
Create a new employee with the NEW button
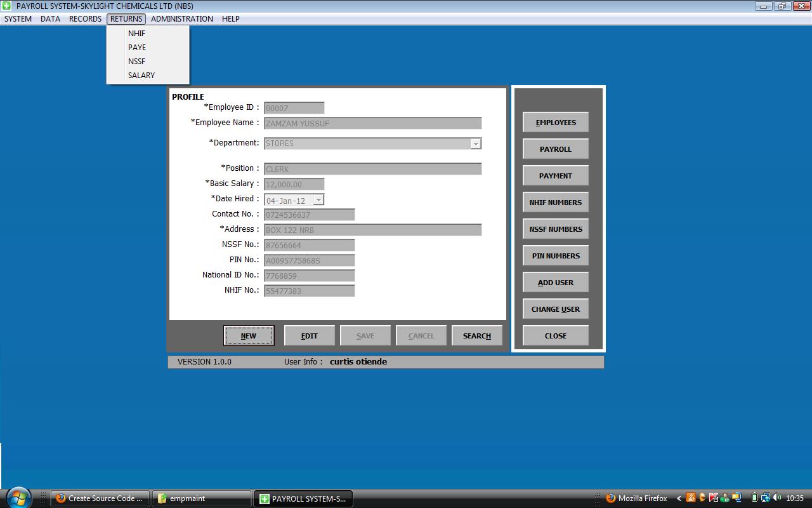(249, 335)
